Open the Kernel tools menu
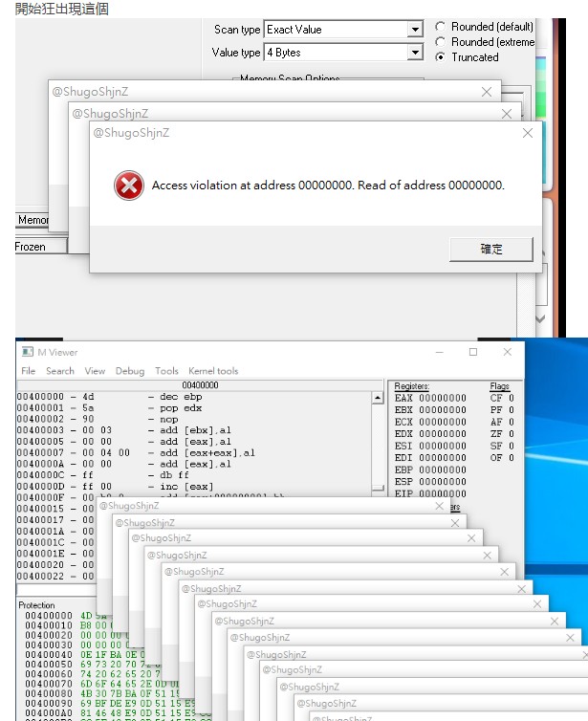The height and width of the screenshot is (721, 588). [213, 371]
